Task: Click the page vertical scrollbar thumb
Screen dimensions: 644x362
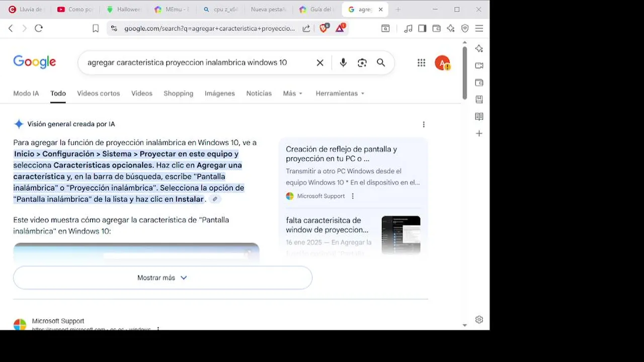Action: tap(464, 72)
